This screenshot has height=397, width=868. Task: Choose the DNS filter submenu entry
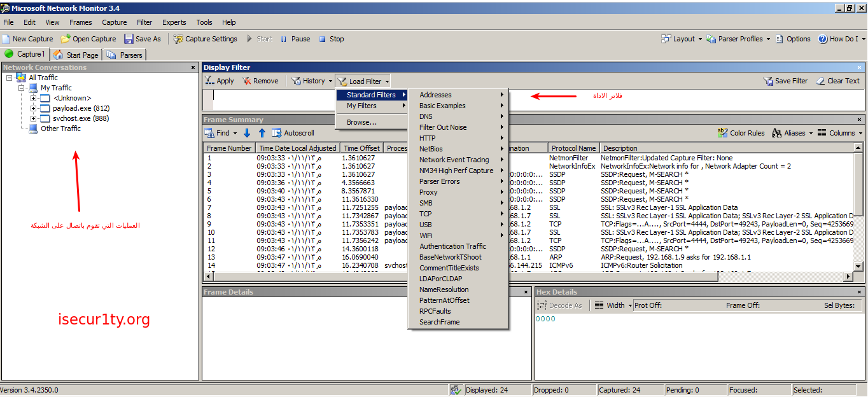tap(426, 116)
